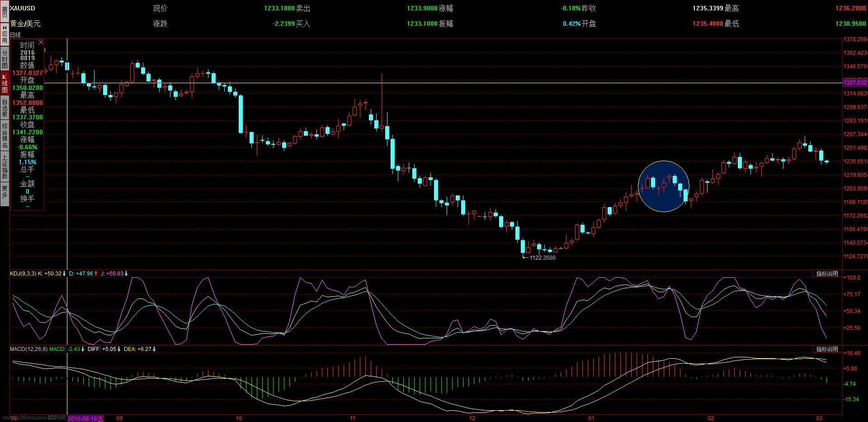The height and width of the screenshot is (422, 868).
Task: Click the 1378.269 price scale label
Action: click(x=855, y=39)
